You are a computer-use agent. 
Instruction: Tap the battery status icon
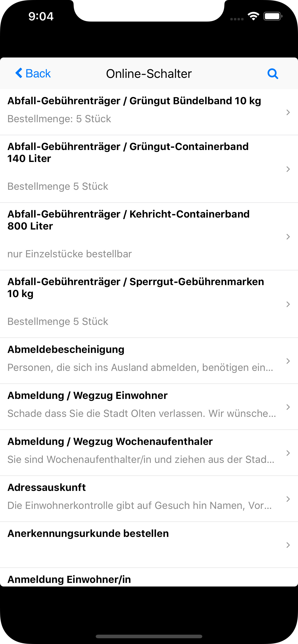tap(273, 17)
